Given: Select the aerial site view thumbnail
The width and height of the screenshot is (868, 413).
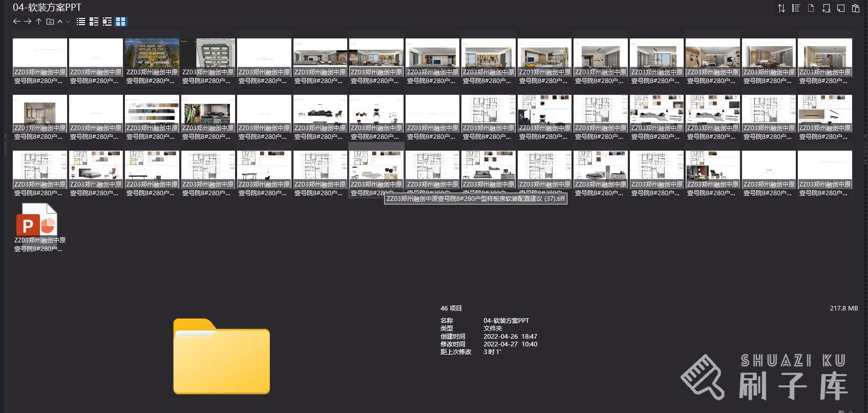Looking at the screenshot, I should tap(152, 53).
